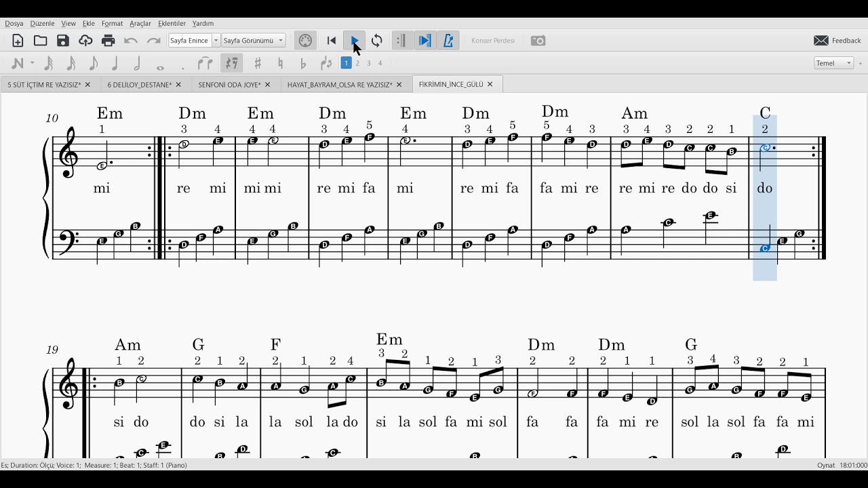This screenshot has width=868, height=488.
Task: Add a tie between notes
Action: tap(205, 63)
